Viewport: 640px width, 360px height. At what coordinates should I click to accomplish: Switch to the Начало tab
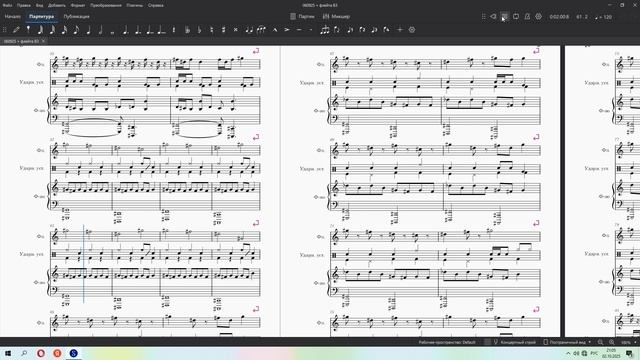13,17
